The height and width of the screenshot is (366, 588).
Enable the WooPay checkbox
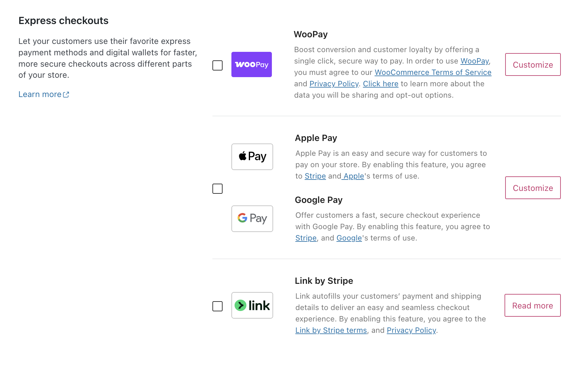point(217,65)
